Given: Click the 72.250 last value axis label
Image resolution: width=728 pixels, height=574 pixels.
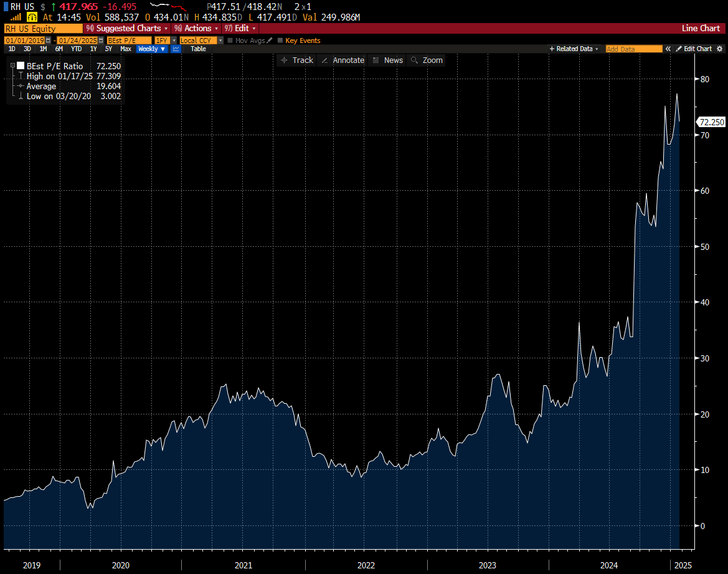Looking at the screenshot, I should click(x=711, y=122).
